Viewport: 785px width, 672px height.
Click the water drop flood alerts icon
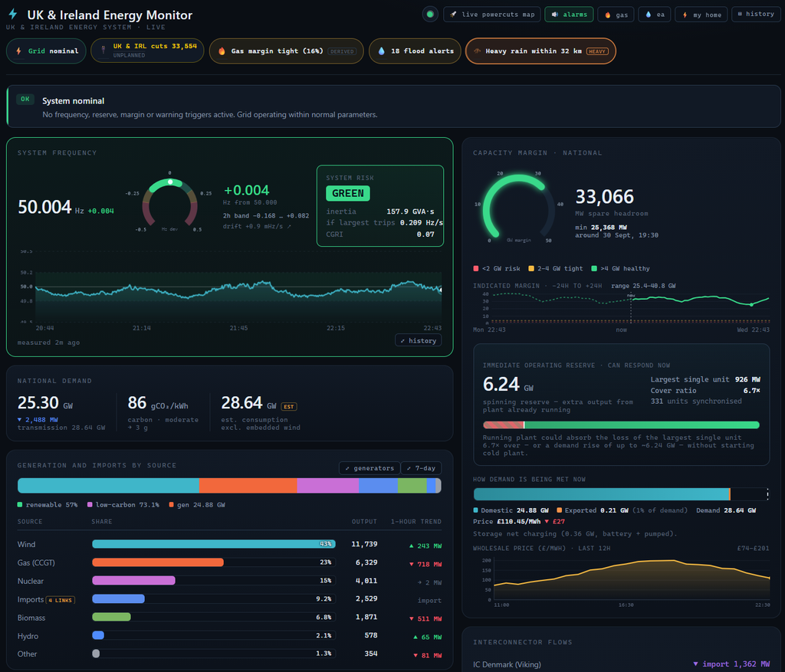click(x=382, y=51)
